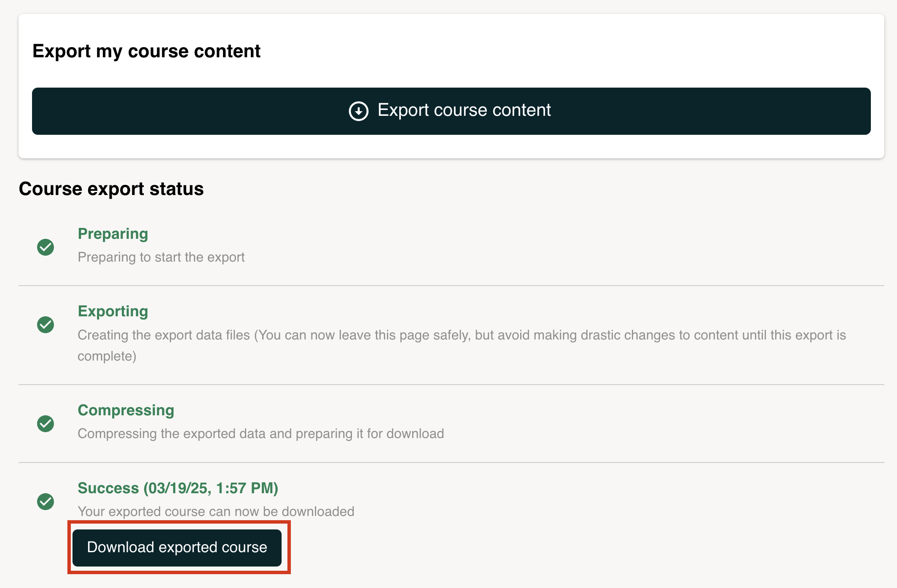897x588 pixels.
Task: Select the Exporting step title
Action: click(x=113, y=311)
